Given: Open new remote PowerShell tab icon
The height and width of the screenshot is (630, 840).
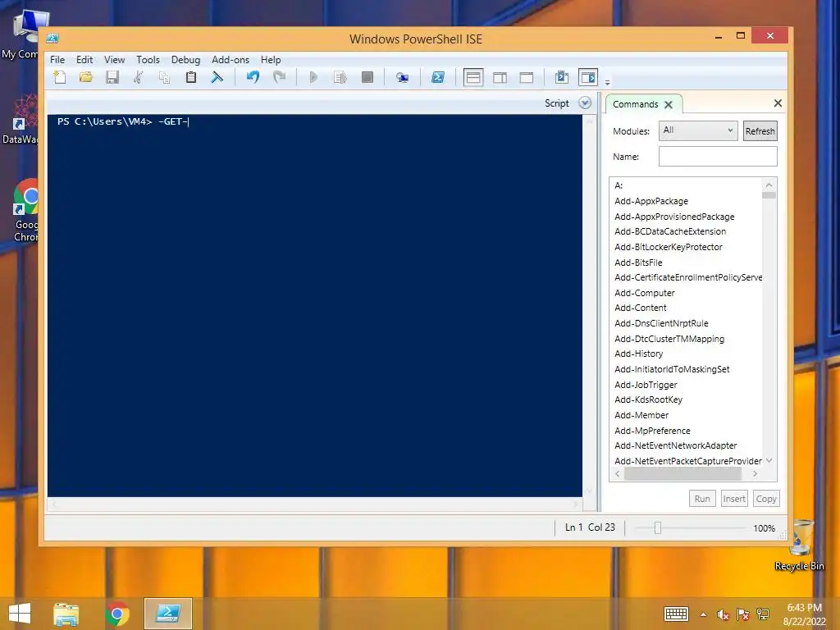Looking at the screenshot, I should pos(402,78).
